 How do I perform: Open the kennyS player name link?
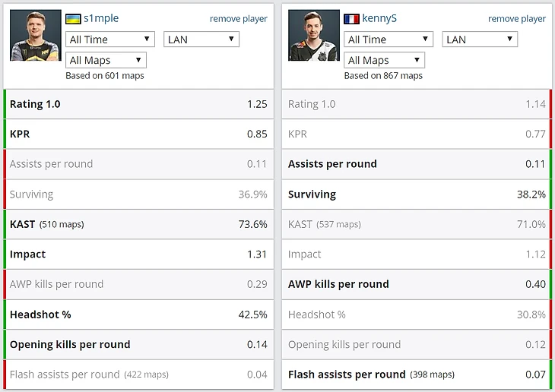[x=379, y=18]
